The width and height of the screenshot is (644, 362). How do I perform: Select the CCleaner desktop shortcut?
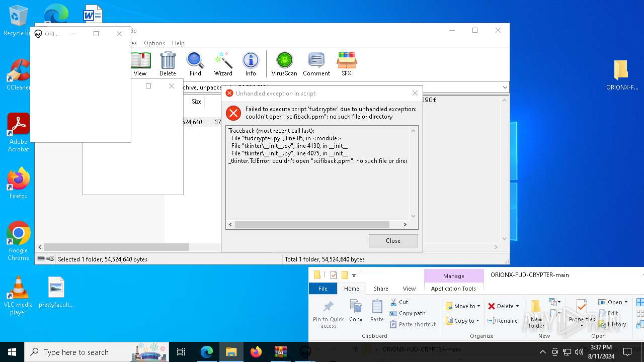tap(18, 74)
